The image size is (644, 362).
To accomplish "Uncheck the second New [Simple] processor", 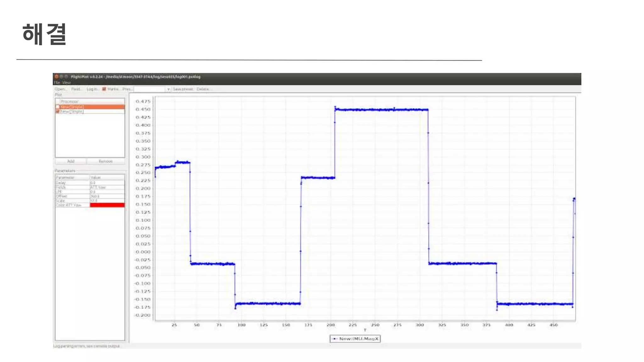I will click(58, 112).
